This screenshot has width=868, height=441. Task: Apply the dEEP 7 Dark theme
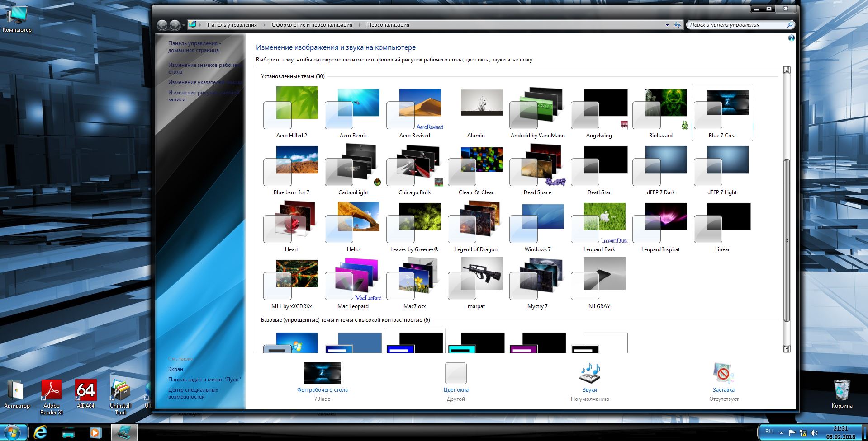click(661, 170)
